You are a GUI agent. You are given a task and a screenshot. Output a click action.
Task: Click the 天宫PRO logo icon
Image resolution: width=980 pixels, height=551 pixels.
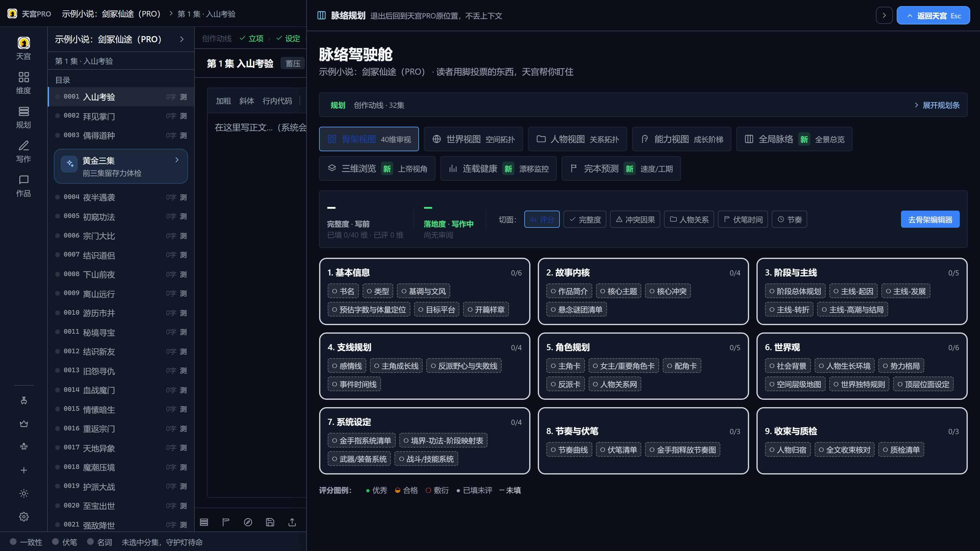click(12, 14)
